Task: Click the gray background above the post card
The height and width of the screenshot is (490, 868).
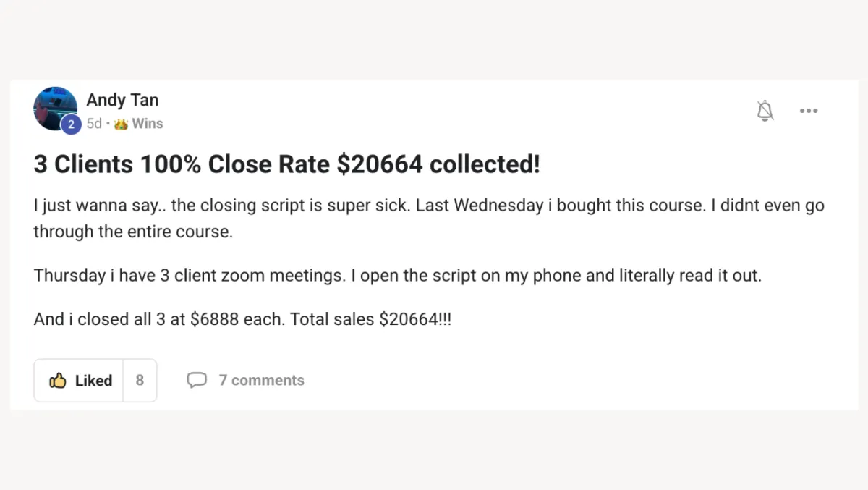Action: point(434,40)
